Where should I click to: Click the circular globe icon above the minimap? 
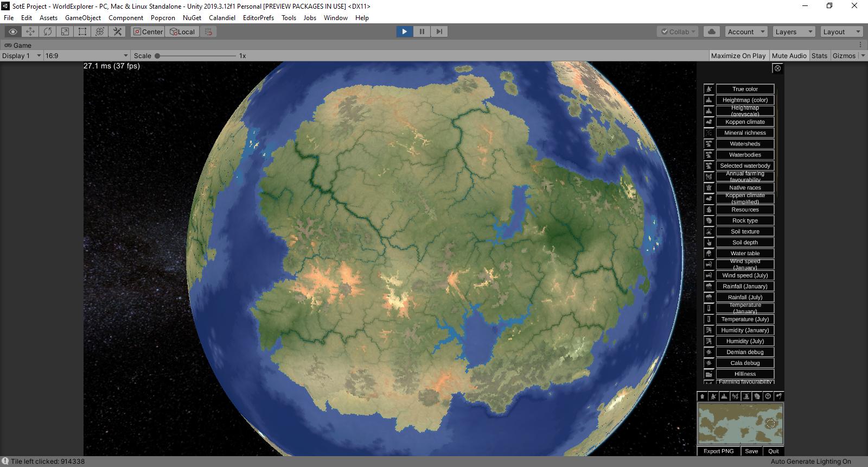(x=768, y=396)
